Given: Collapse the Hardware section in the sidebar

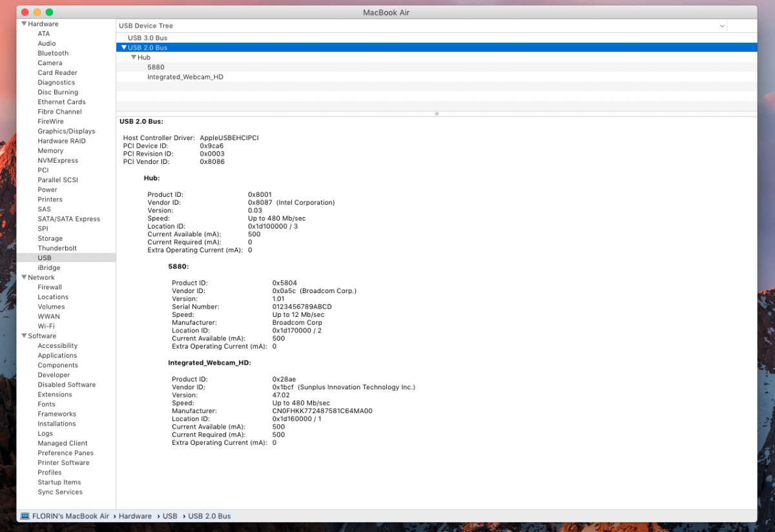Looking at the screenshot, I should pyautogui.click(x=24, y=24).
